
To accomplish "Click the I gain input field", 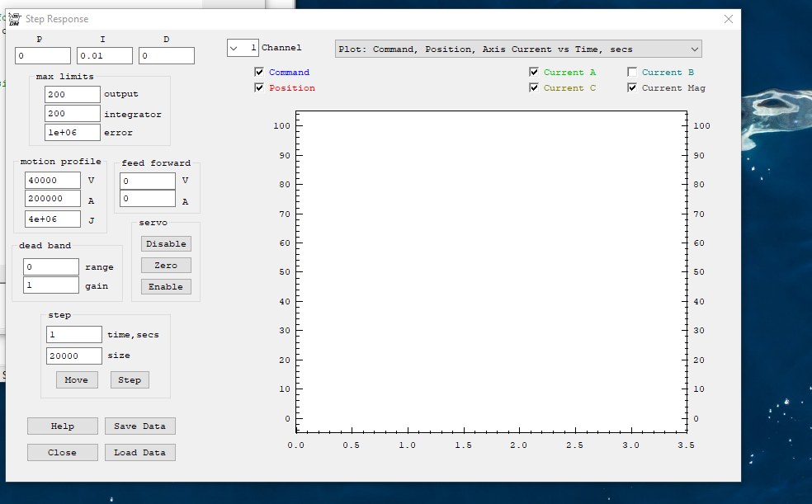I will tap(105, 56).
